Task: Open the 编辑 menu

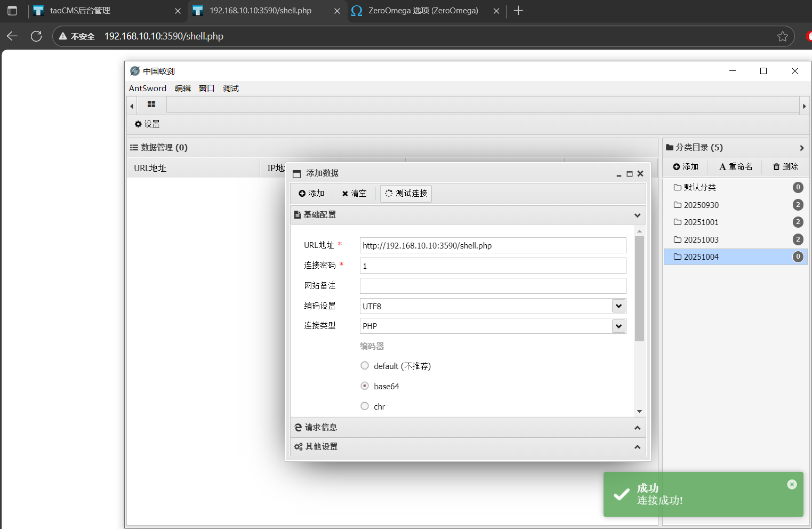Action: tap(182, 89)
